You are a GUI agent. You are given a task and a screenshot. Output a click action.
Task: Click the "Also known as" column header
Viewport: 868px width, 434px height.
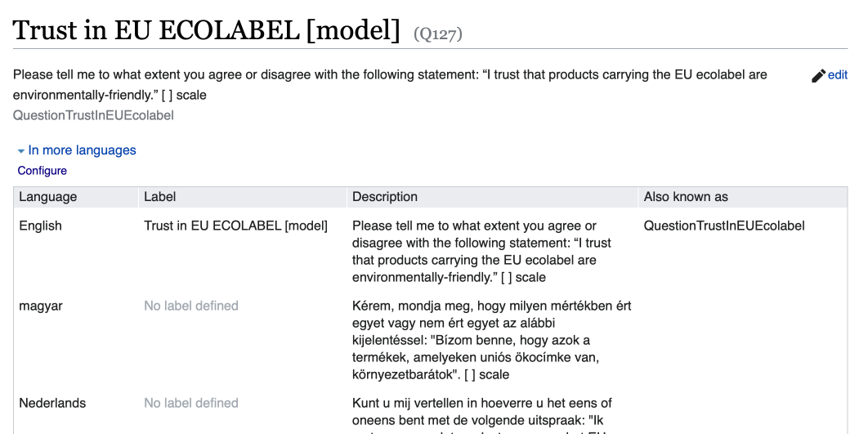point(686,197)
